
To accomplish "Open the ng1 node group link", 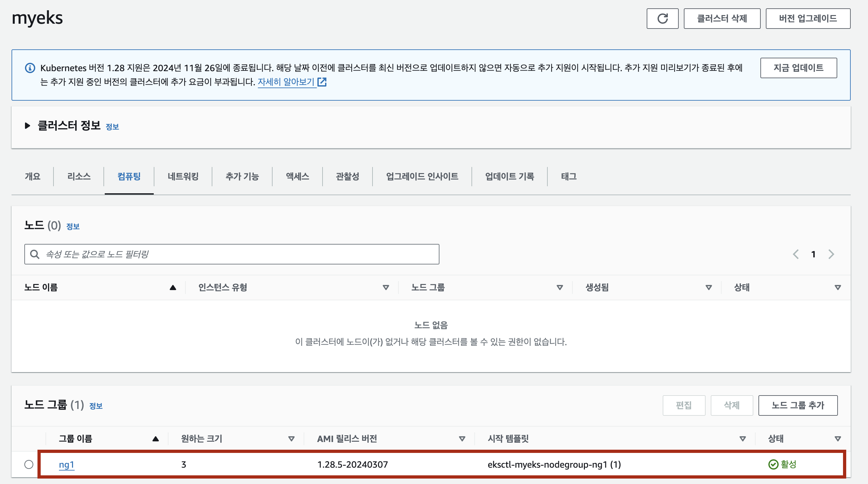I will click(x=66, y=464).
